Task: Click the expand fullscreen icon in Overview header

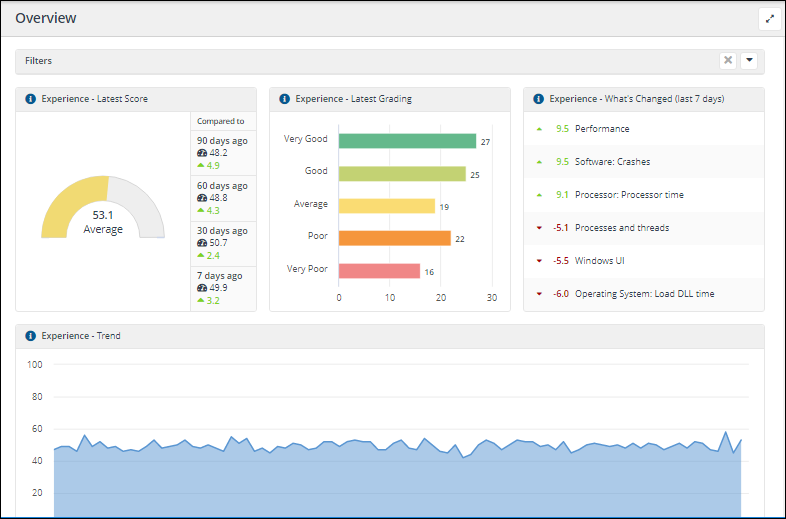Action: pos(769,18)
